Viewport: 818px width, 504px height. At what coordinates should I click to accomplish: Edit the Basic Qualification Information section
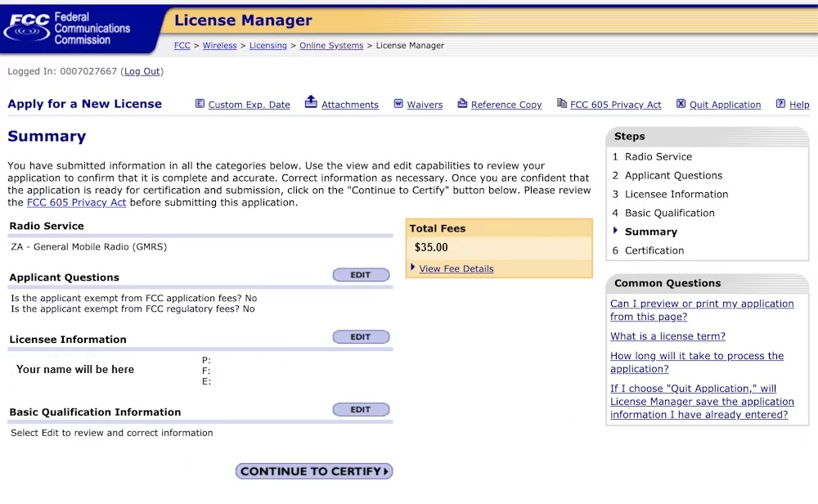point(361,410)
